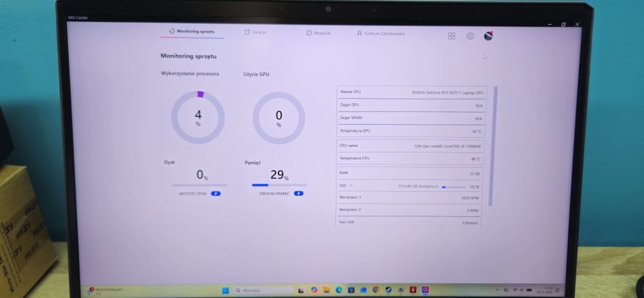Select the Nazwa GPU row
644x298 pixels.
pos(411,93)
